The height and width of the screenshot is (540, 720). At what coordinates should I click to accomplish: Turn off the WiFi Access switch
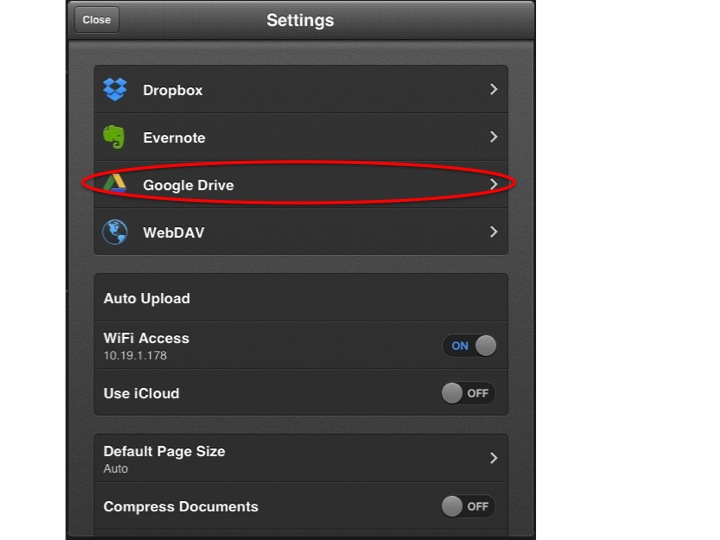pyautogui.click(x=469, y=346)
